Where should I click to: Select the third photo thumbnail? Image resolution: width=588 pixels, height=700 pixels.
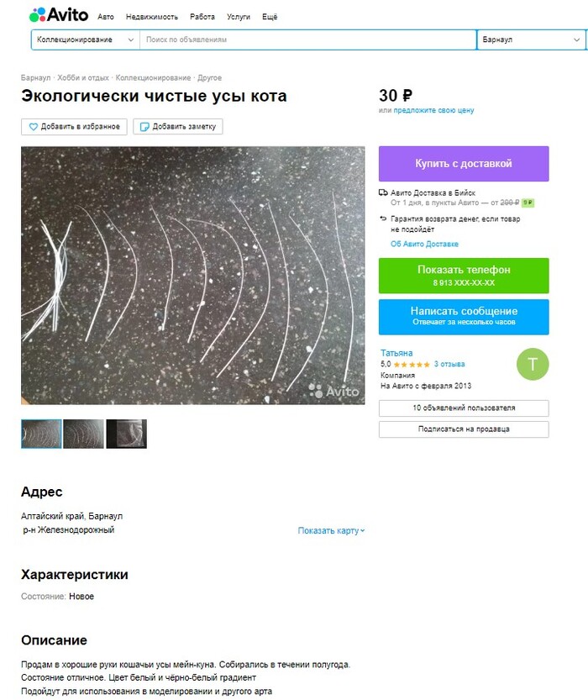[x=126, y=434]
